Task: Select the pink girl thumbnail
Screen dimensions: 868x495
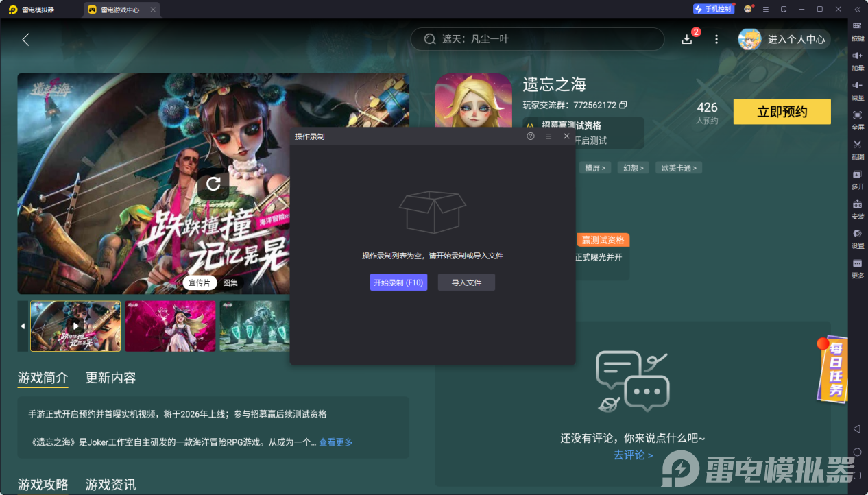Action: tap(170, 326)
